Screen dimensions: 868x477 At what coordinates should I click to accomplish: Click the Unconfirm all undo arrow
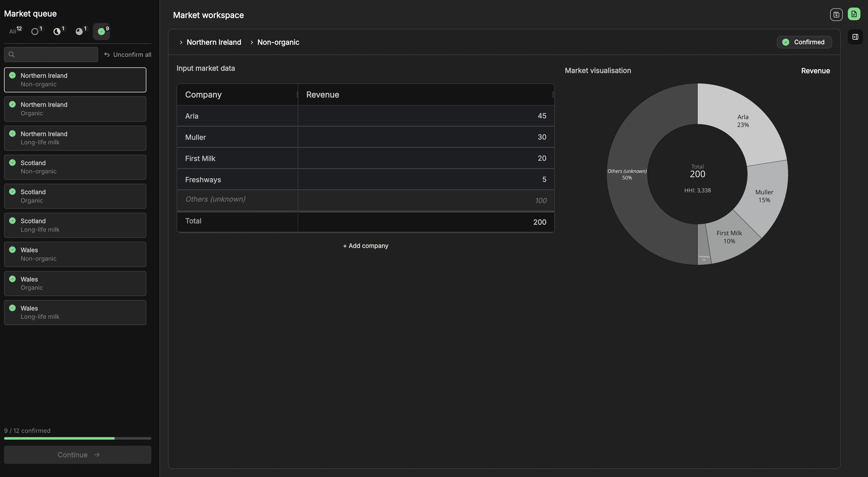[x=107, y=55]
